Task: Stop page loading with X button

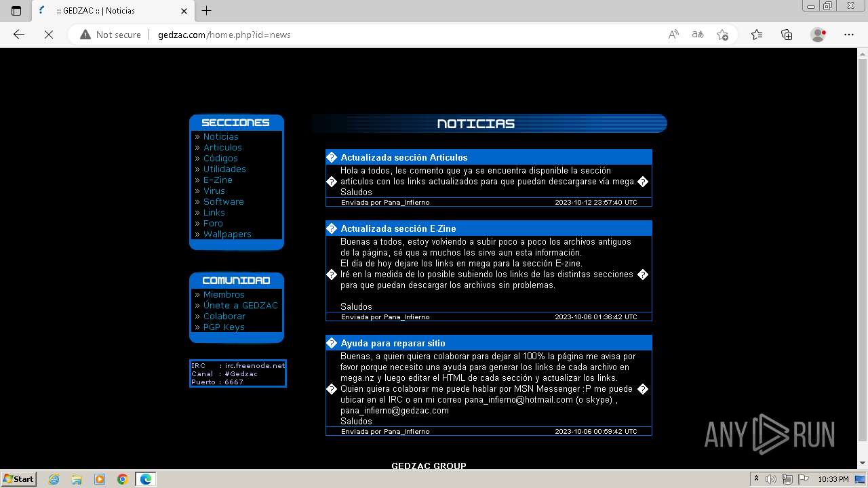Action: 49,35
